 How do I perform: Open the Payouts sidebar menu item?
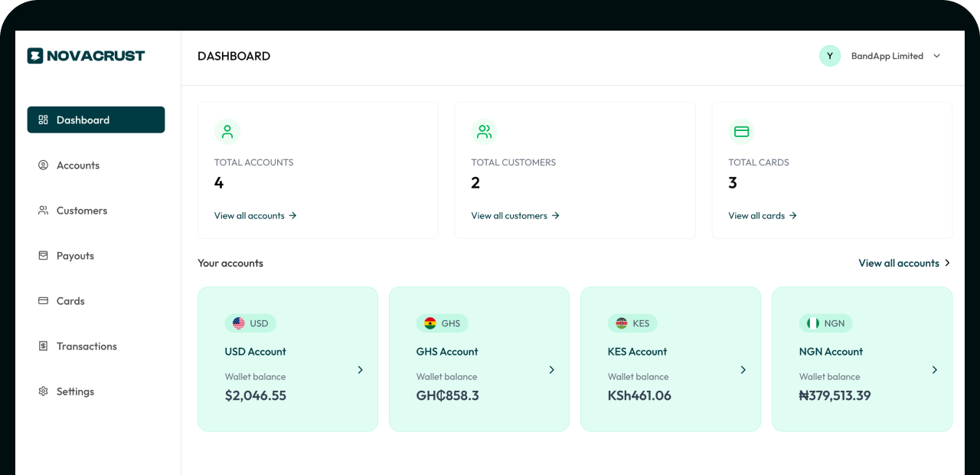click(x=75, y=256)
